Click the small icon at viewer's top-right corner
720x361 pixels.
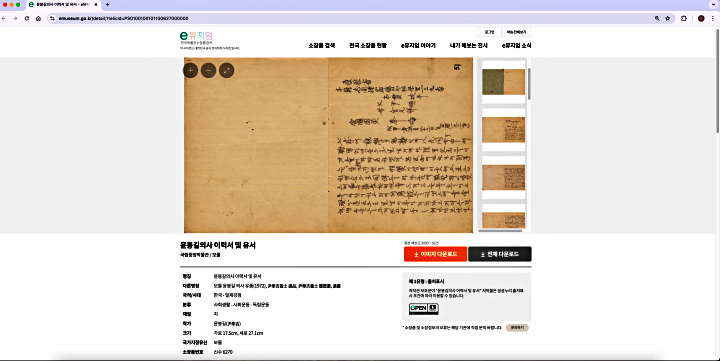457,67
